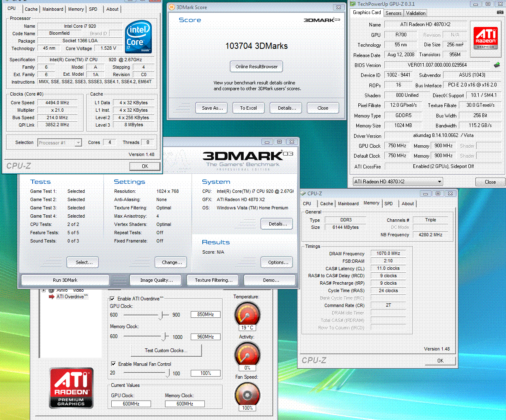Click Options... under Results in 3DMark03

[278, 262]
